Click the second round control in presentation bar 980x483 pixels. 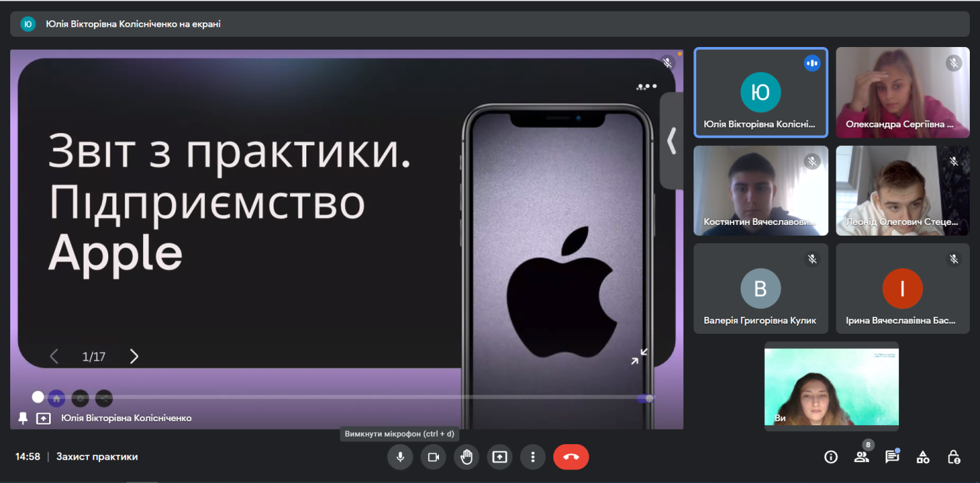pyautogui.click(x=80, y=399)
